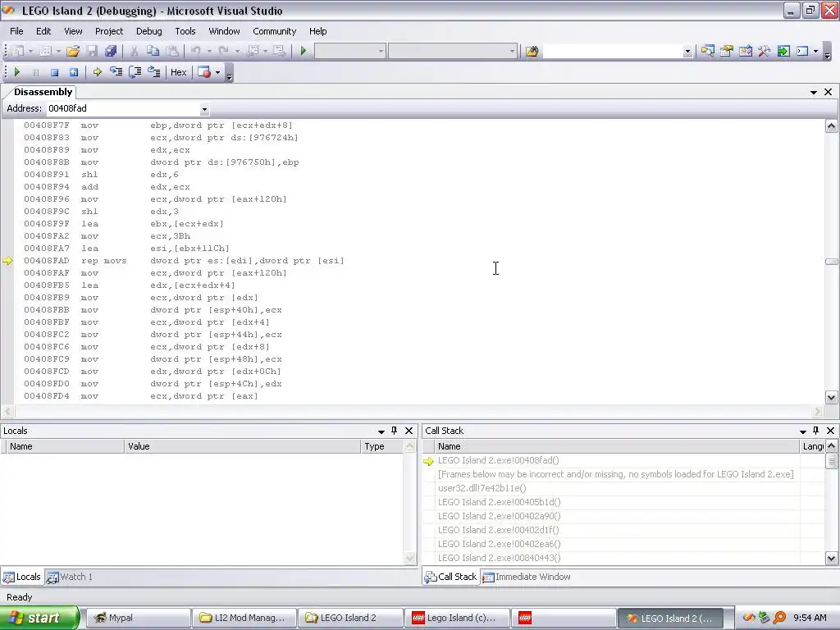Open the Windows Start button
This screenshot has height=630, width=840.
tap(39, 618)
